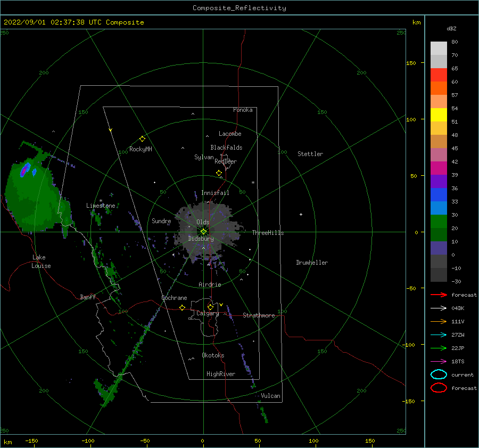This screenshot has width=479, height=448.
Task: Click the Didsbury label
Action: coord(201,239)
